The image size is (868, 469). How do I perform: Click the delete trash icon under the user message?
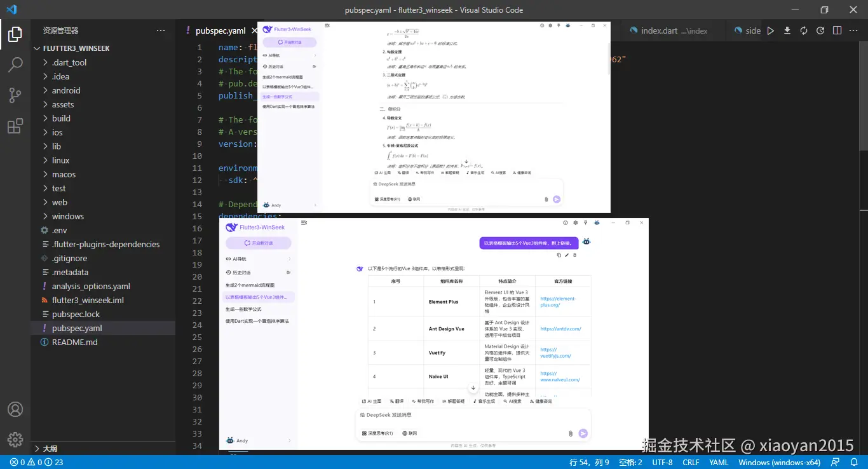click(575, 255)
